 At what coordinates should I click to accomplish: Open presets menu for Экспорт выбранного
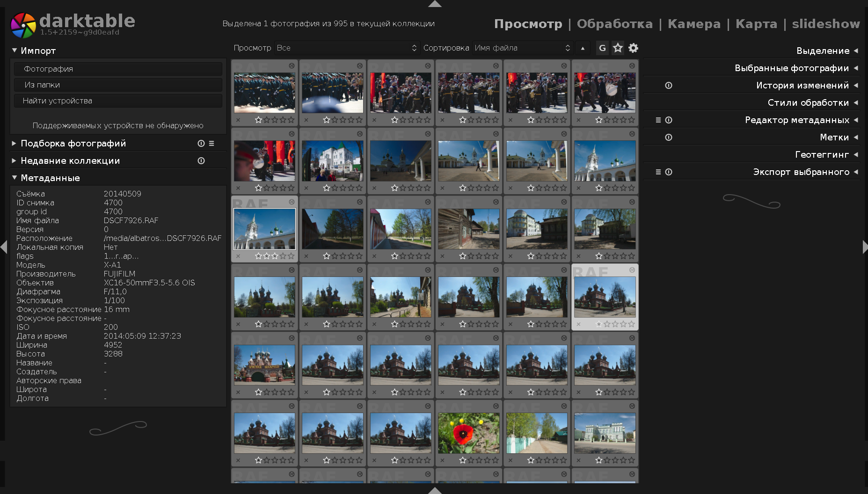[x=658, y=172]
